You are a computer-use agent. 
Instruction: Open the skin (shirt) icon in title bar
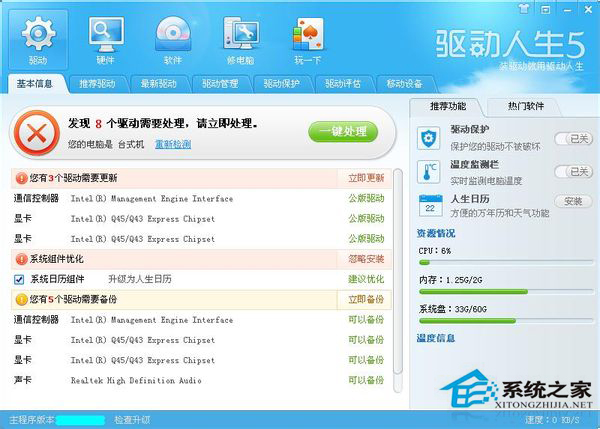tap(525, 6)
